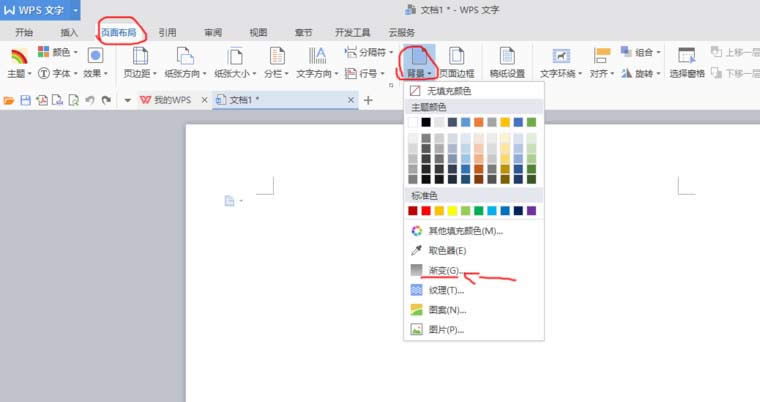This screenshot has height=402, width=760.
Task: Open the 图片(P) picture option
Action: pos(474,330)
